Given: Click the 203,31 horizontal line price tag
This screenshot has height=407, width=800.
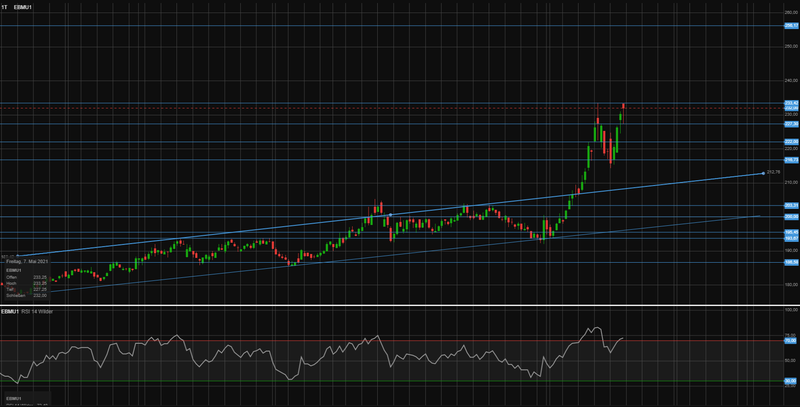Looking at the screenshot, I should [790, 205].
